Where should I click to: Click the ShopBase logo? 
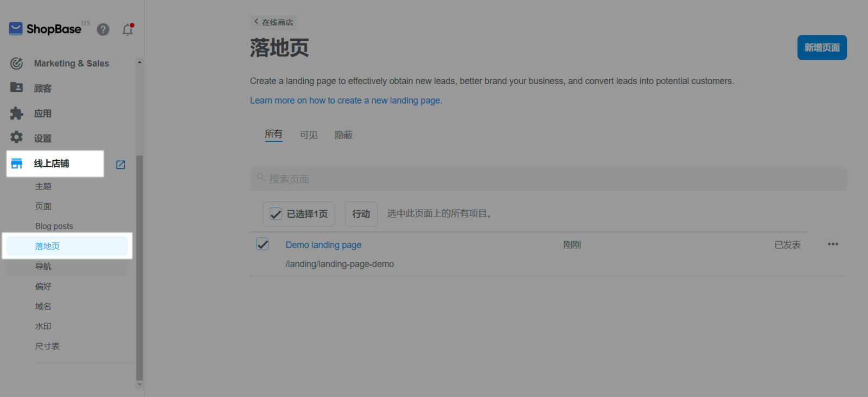[45, 29]
